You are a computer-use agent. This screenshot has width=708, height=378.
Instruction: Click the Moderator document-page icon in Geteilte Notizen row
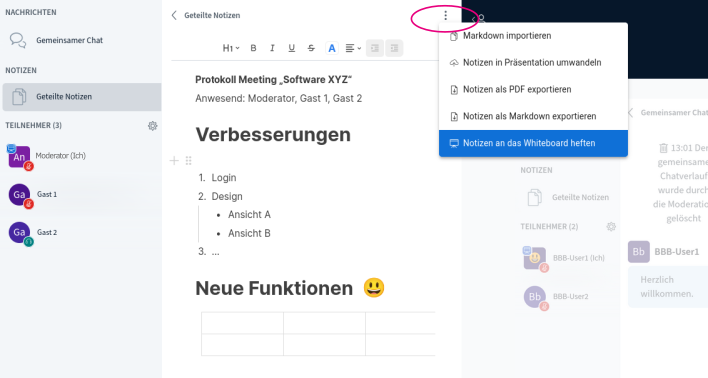click(x=19, y=97)
